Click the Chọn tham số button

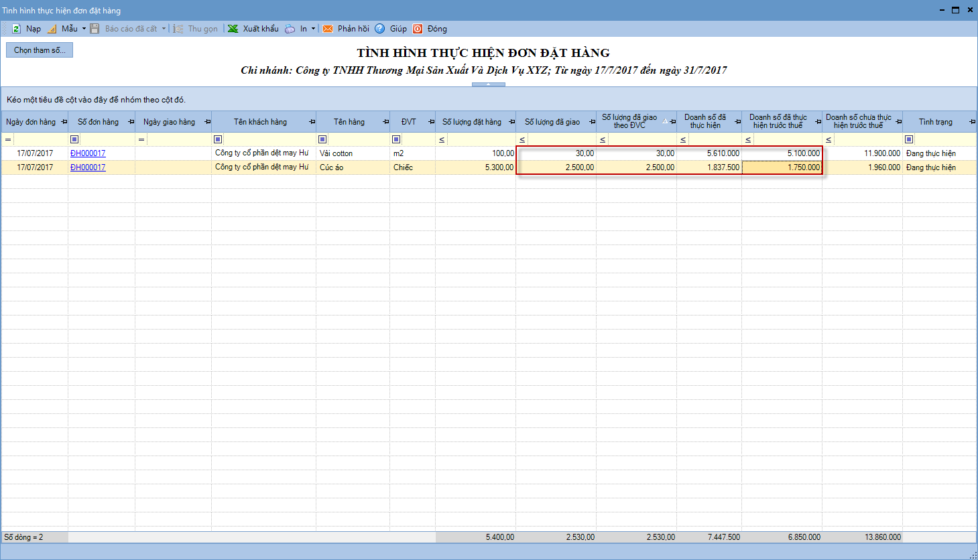(40, 50)
